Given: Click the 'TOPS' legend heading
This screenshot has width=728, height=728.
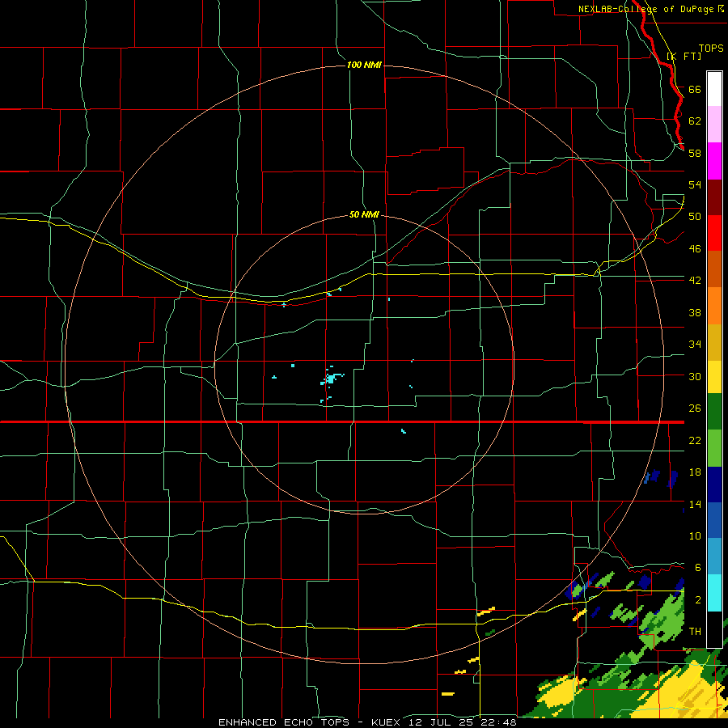Looking at the screenshot, I should coord(711,49).
